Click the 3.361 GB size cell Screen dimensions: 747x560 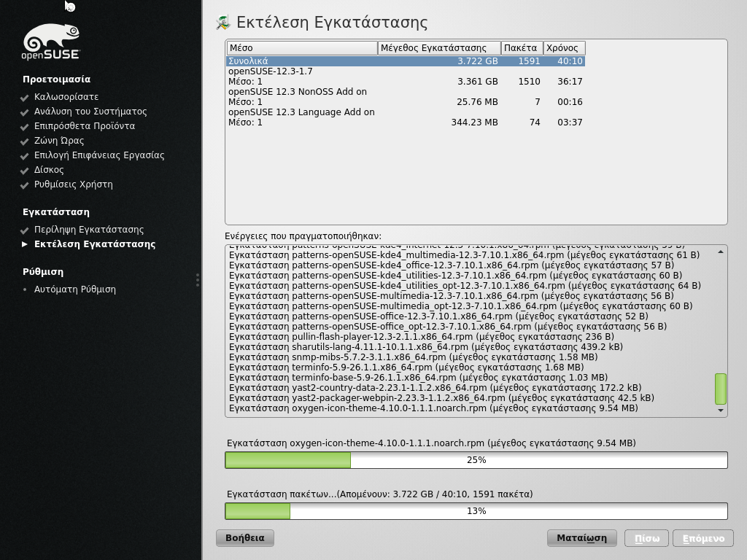tap(477, 82)
